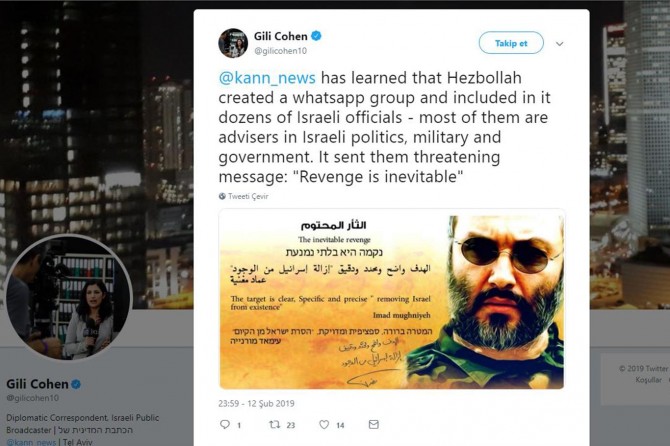Click the retweet count 23
The width and height of the screenshot is (670, 446).
[x=291, y=425]
